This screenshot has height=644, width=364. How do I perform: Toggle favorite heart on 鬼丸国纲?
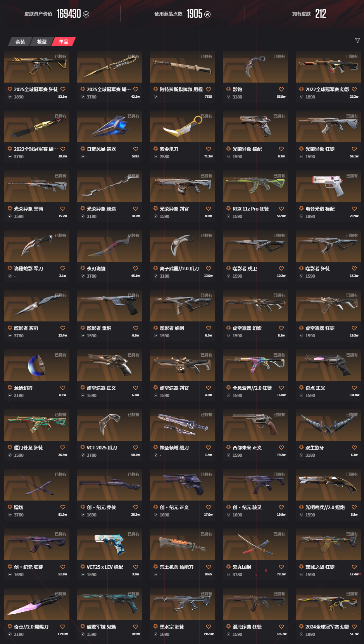pos(281,567)
